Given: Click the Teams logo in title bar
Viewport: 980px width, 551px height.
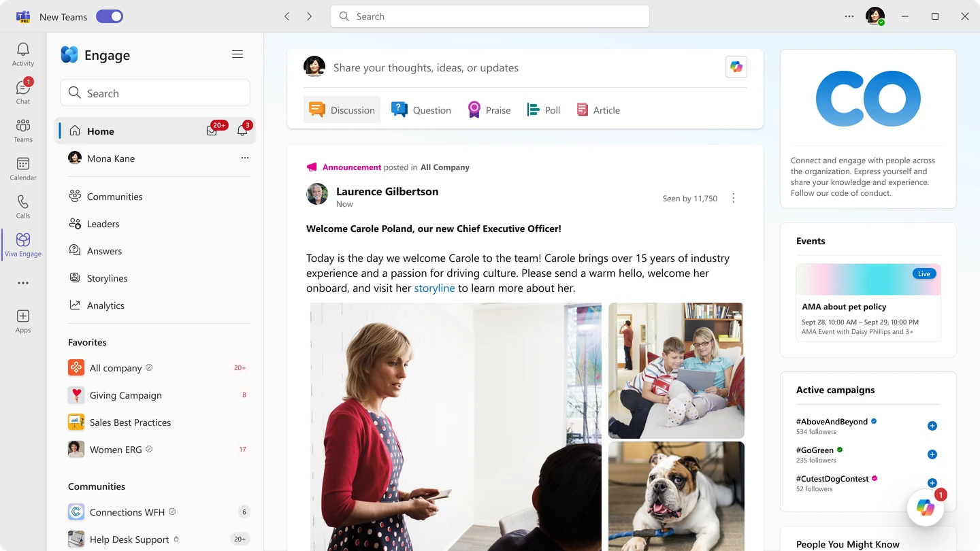Looking at the screenshot, I should point(23,16).
